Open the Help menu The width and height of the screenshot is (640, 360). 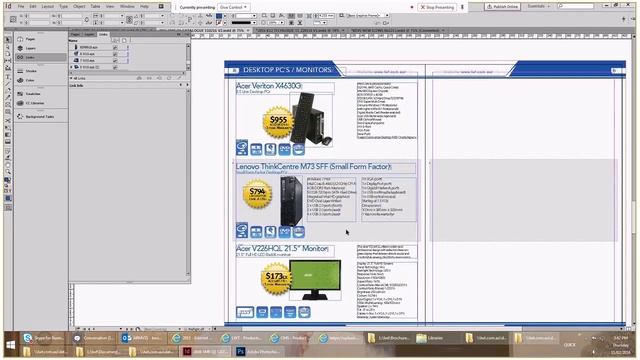[x=144, y=7]
